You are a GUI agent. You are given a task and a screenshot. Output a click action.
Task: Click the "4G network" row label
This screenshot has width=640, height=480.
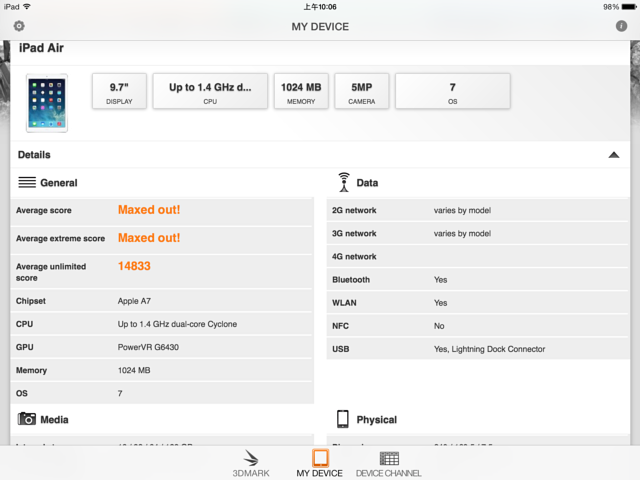point(354,257)
